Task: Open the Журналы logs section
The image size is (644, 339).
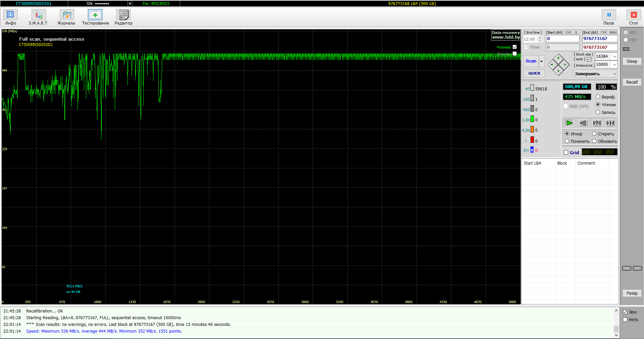Action: coord(66,17)
